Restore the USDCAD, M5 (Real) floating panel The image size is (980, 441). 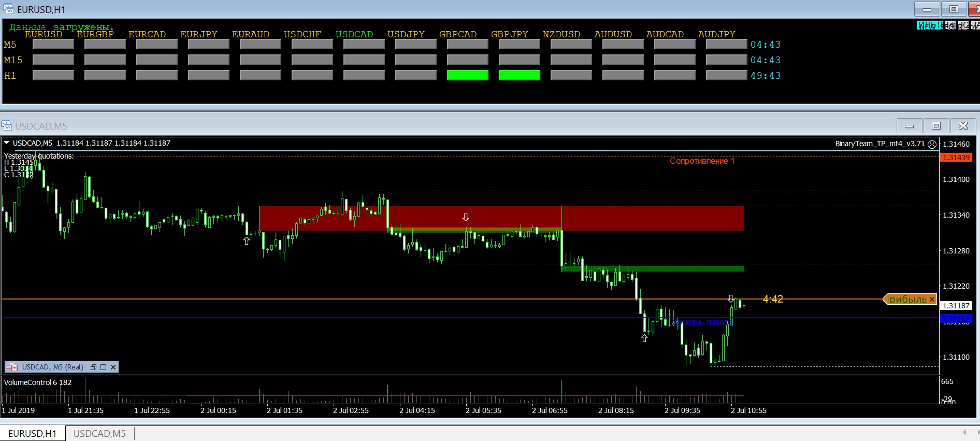[94, 367]
